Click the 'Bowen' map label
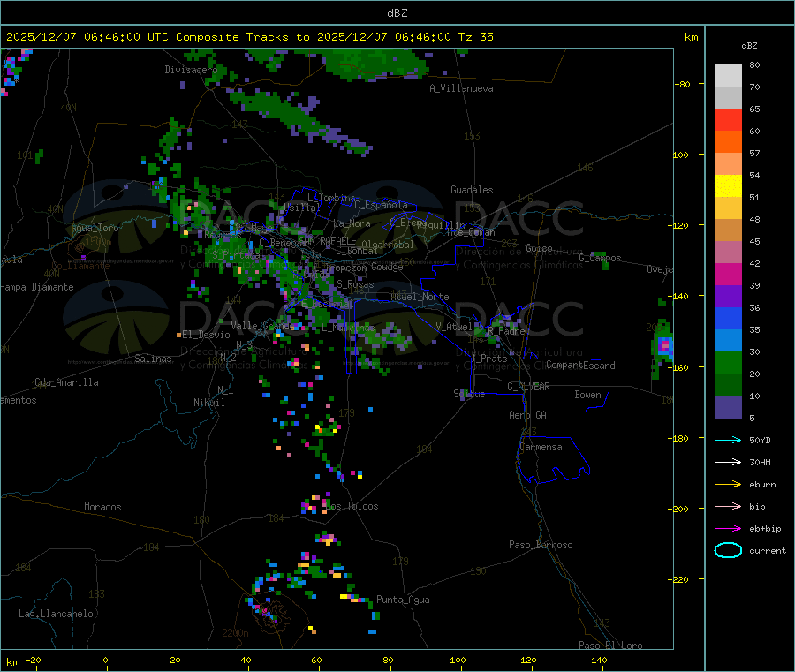The width and height of the screenshot is (795, 672). (588, 395)
